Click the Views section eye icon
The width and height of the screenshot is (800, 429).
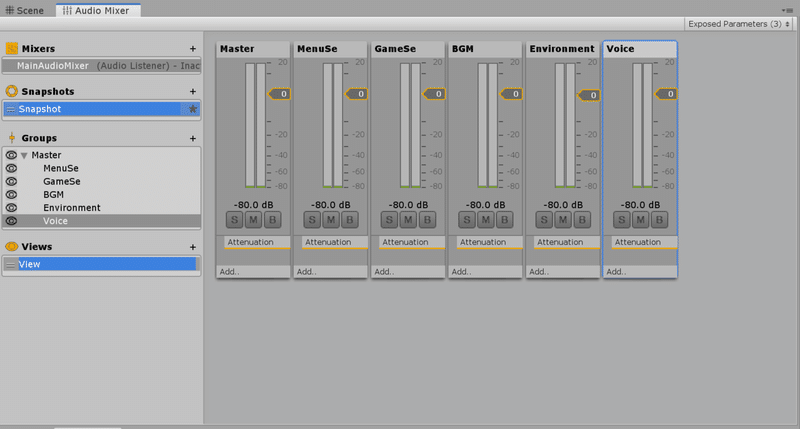11,246
